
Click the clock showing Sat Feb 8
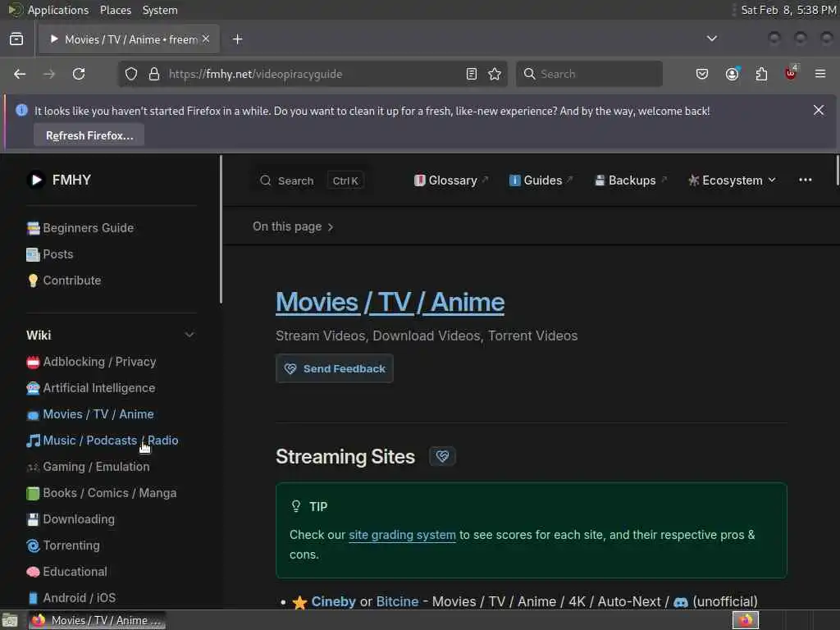point(788,10)
